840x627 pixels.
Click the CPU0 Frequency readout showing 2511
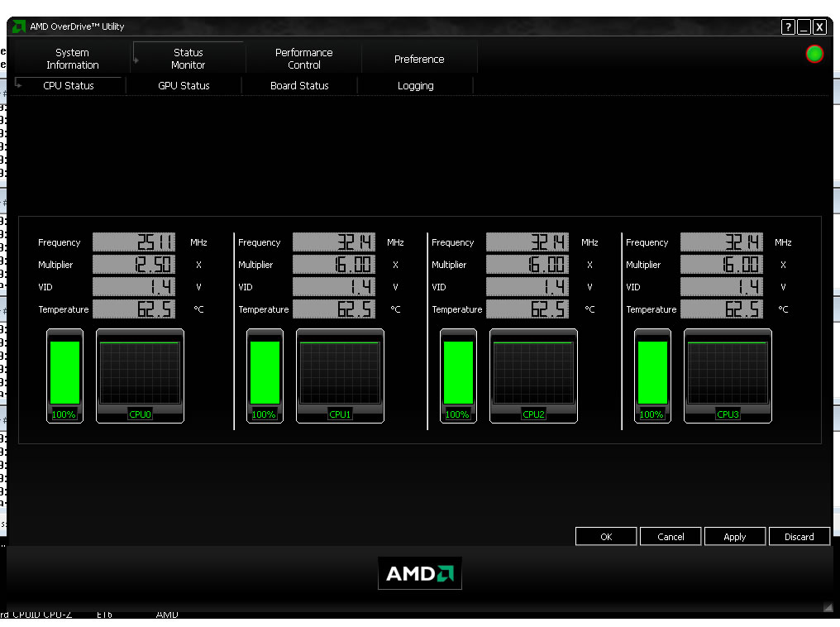coord(134,242)
